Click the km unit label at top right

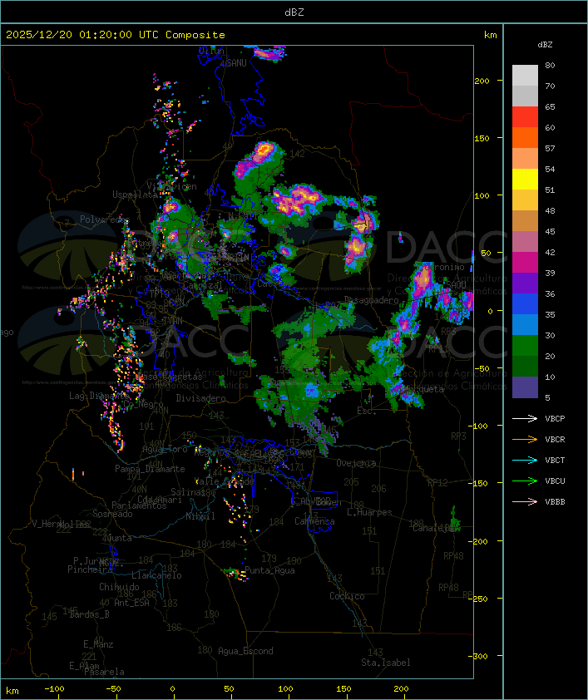tap(490, 35)
